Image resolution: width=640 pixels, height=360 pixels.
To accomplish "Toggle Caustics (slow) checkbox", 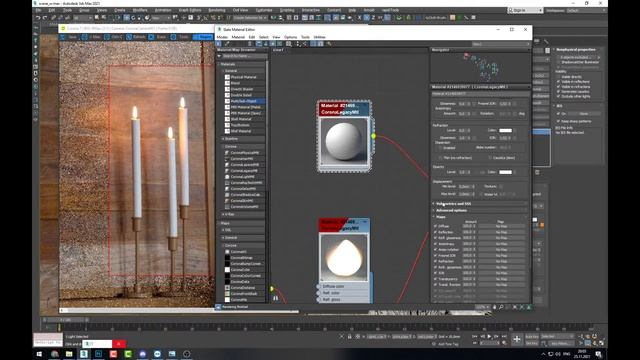I will click(x=490, y=158).
